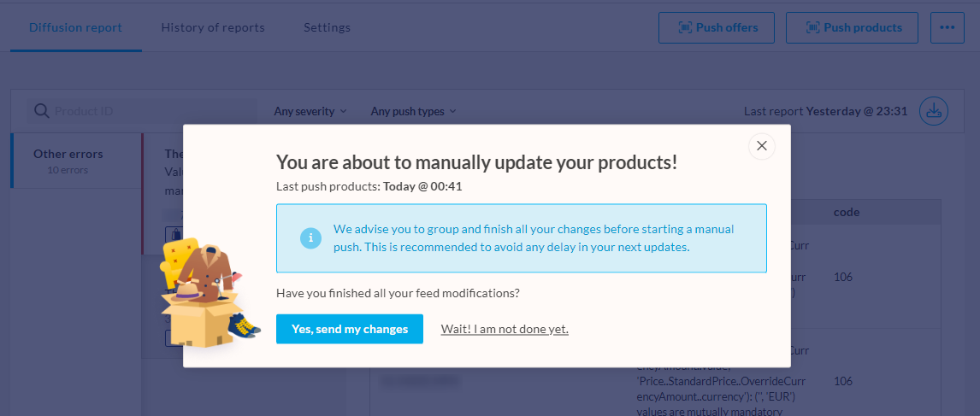Click the Last push products timestamp

click(x=422, y=186)
